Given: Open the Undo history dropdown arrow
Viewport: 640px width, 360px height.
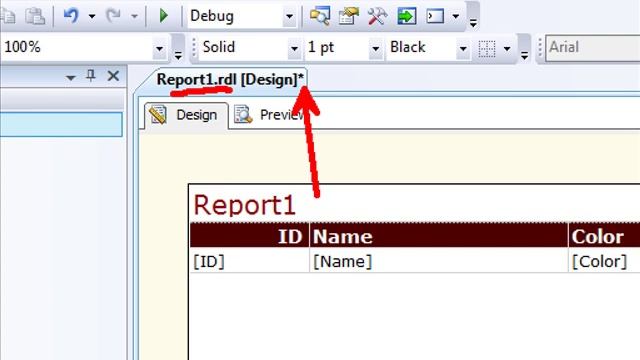Looking at the screenshot, I should pos(92,17).
